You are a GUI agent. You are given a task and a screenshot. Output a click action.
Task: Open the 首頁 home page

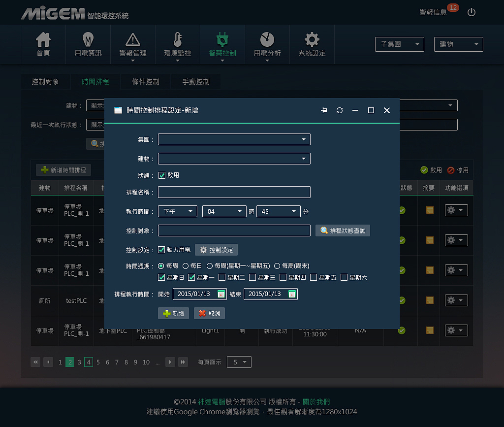coord(43,44)
